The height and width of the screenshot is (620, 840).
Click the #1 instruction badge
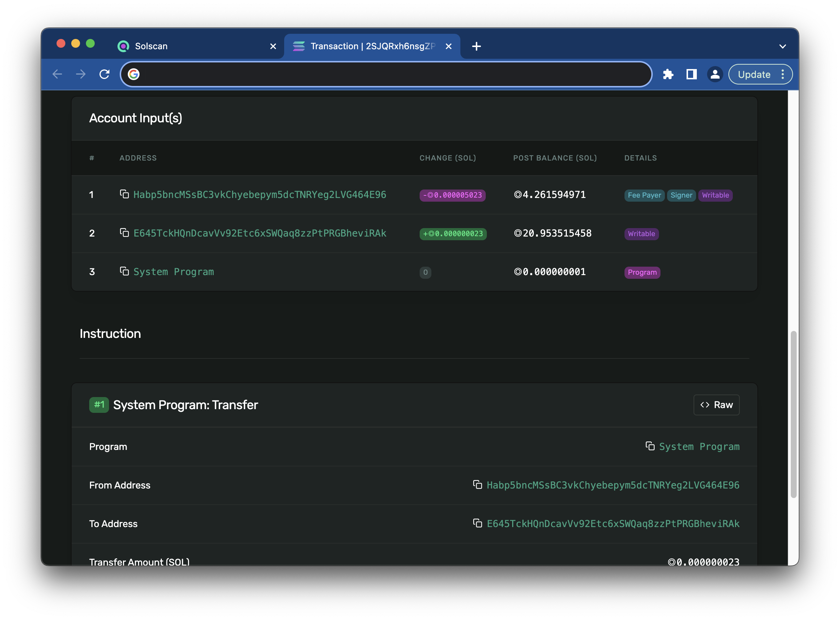tap(99, 405)
